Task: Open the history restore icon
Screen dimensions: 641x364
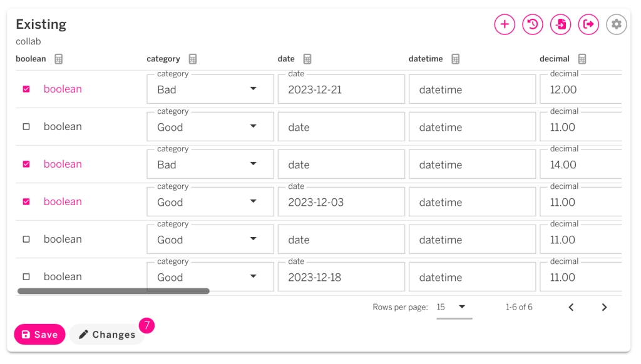Action: point(533,24)
